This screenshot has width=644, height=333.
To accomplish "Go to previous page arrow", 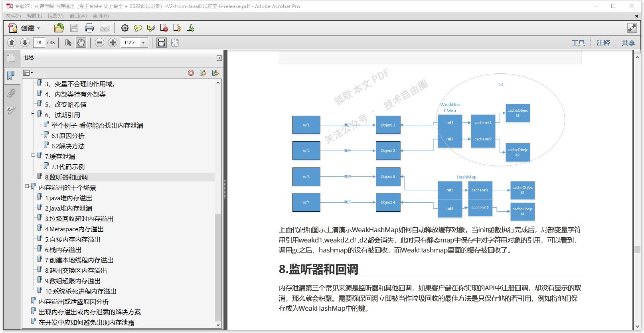I will [12, 42].
